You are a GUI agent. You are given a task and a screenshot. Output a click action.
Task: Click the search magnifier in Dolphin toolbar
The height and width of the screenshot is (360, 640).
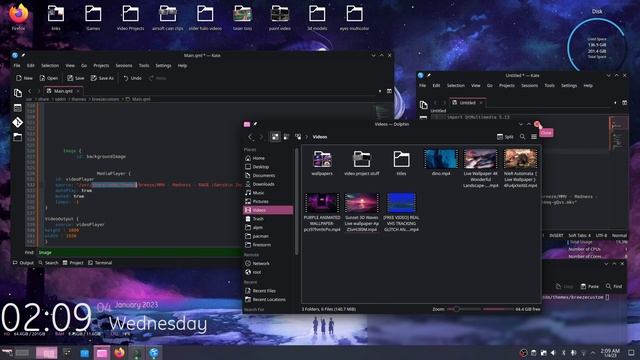[522, 137]
